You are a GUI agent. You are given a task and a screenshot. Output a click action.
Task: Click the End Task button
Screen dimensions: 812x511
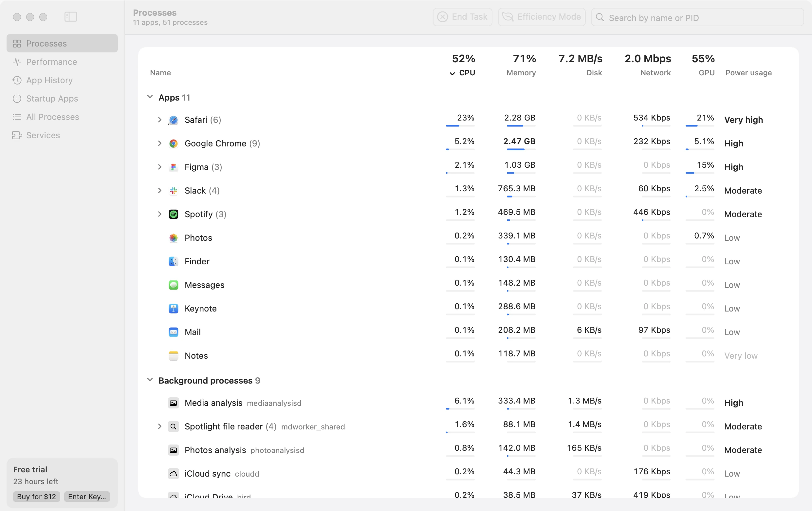(462, 17)
